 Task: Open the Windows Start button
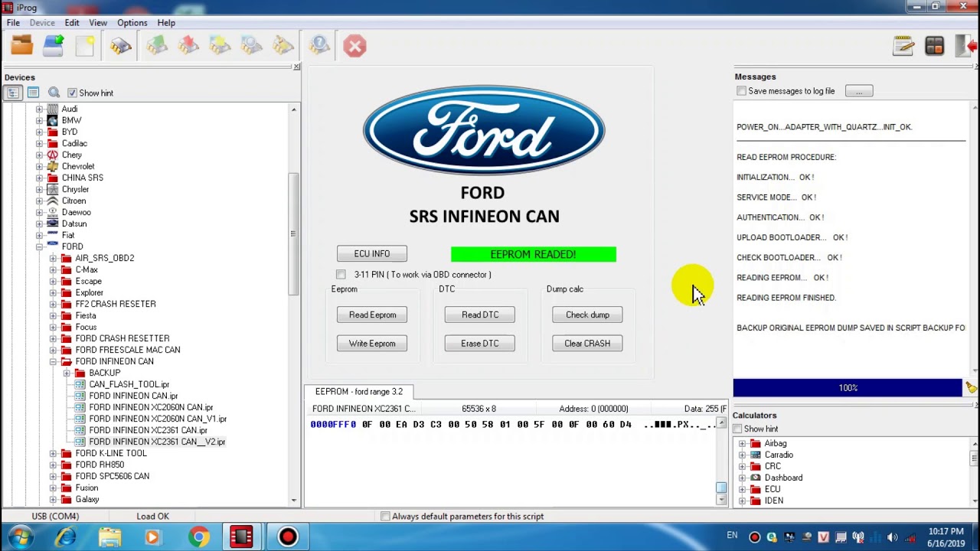21,537
